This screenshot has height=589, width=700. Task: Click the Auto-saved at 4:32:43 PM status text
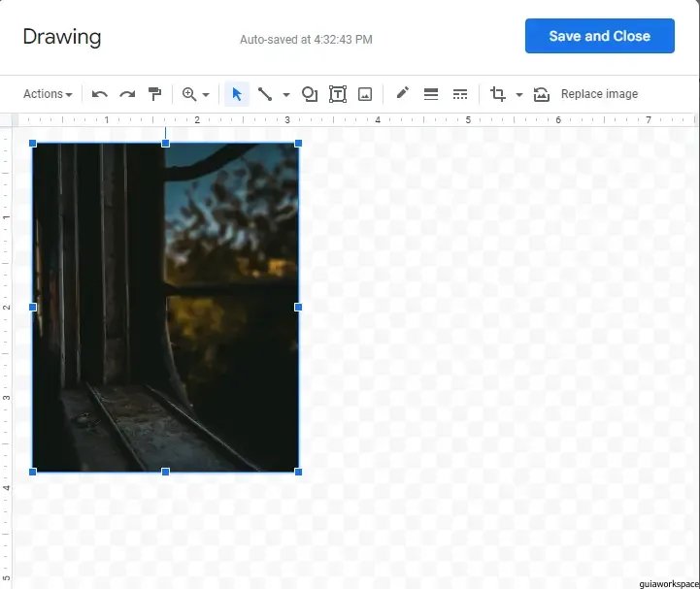(x=306, y=40)
